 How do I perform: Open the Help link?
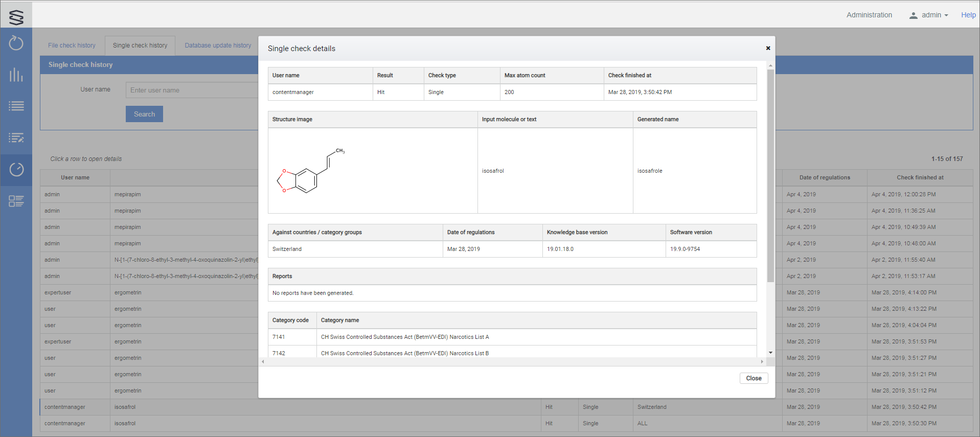pos(968,15)
